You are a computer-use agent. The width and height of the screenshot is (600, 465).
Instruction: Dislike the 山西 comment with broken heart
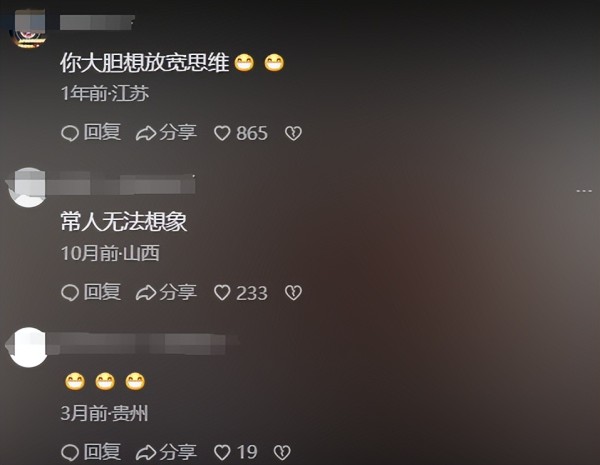tap(293, 293)
